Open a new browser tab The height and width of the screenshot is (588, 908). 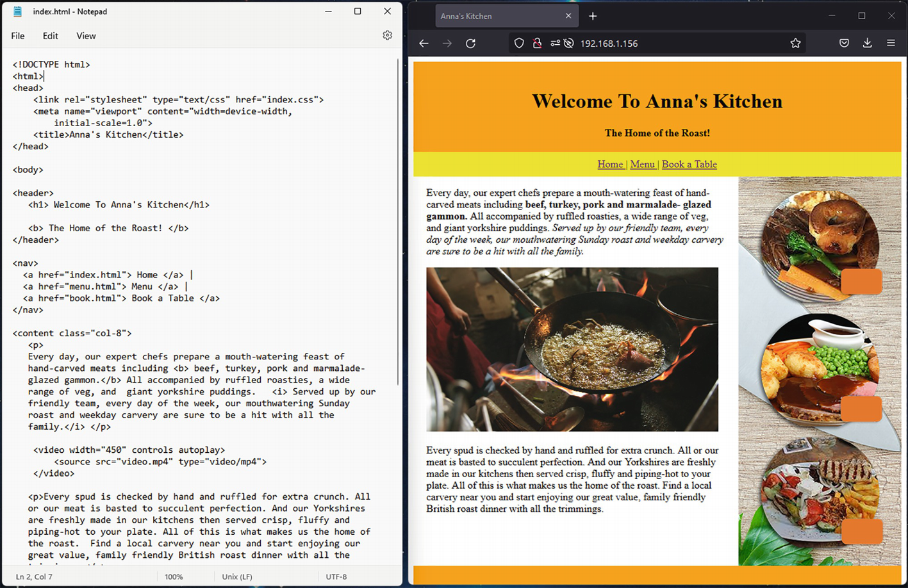pos(593,16)
